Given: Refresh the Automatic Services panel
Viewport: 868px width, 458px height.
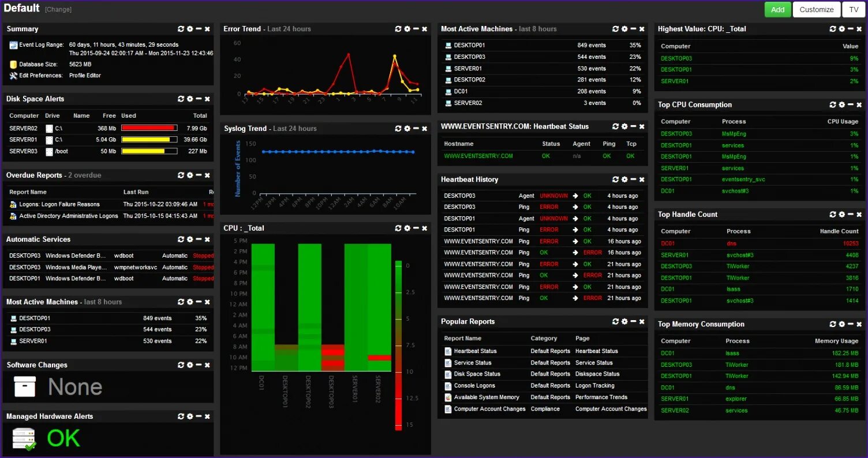Looking at the screenshot, I should 181,239.
